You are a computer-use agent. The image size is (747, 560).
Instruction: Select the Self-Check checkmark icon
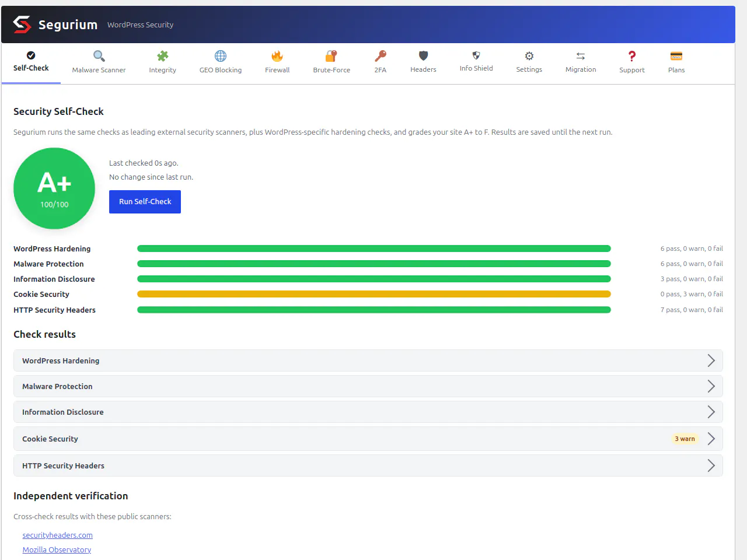coord(31,55)
